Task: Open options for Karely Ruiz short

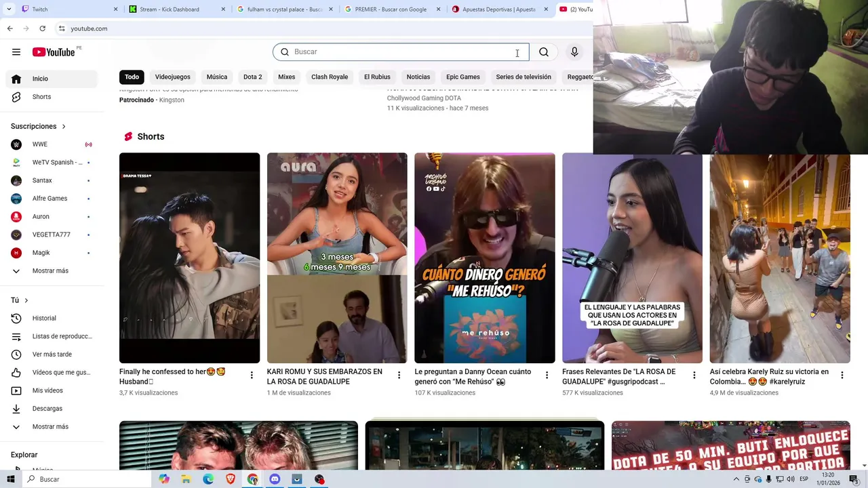Action: coord(842,375)
